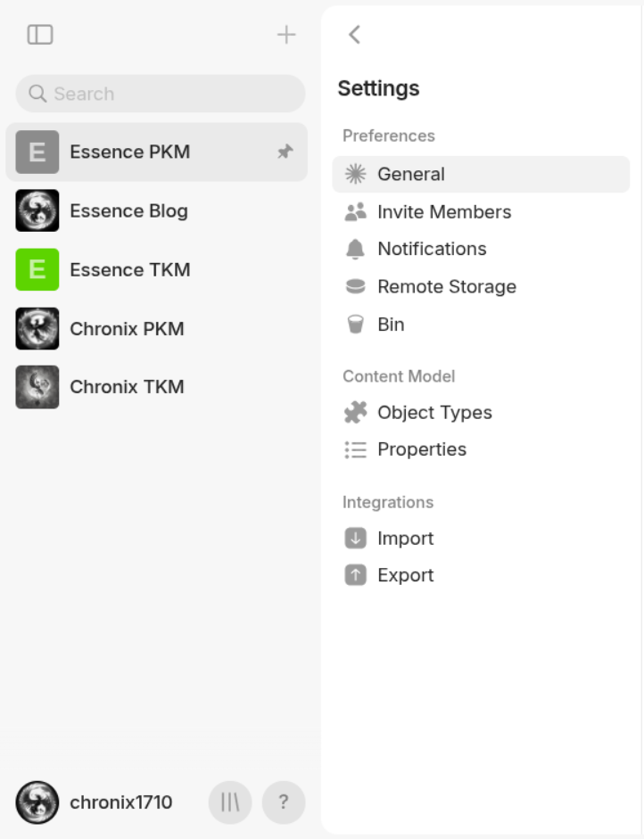Click the Invite Members people icon

pyautogui.click(x=355, y=211)
